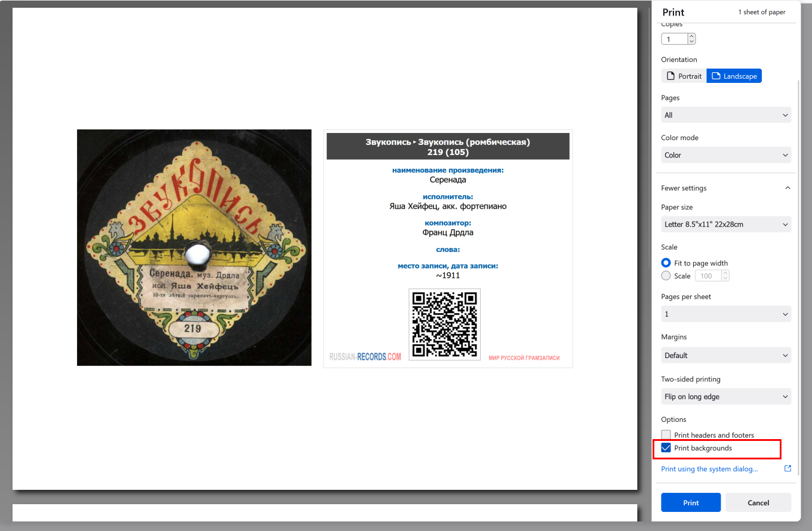Click the external link icon beside system dialog
812x531 pixels.
pos(788,468)
